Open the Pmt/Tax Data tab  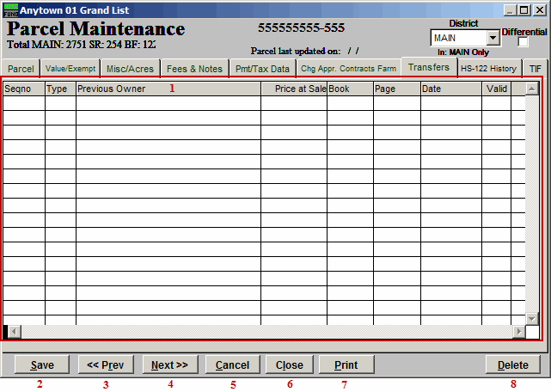click(262, 69)
